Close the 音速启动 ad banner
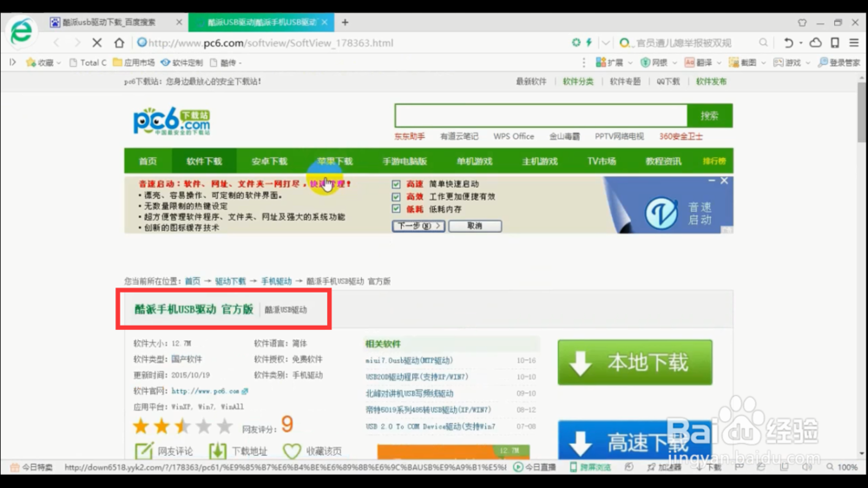 (724, 181)
